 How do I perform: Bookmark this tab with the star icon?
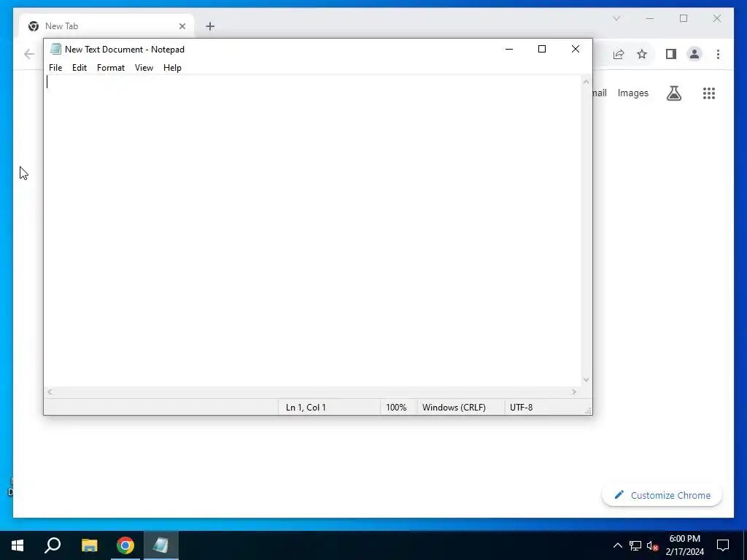click(642, 54)
